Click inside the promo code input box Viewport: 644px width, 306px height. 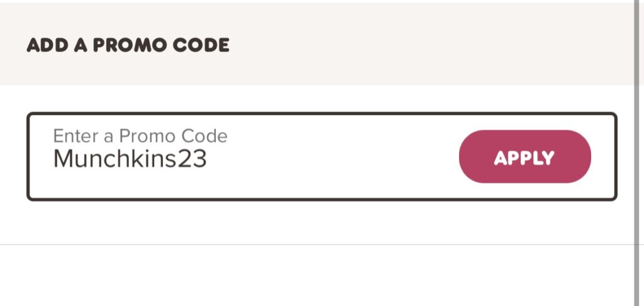321,156
